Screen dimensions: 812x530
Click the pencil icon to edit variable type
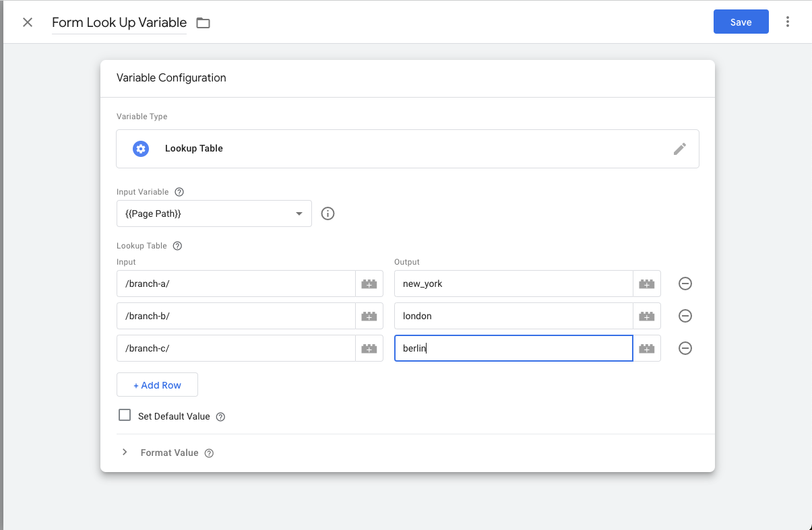click(x=679, y=149)
